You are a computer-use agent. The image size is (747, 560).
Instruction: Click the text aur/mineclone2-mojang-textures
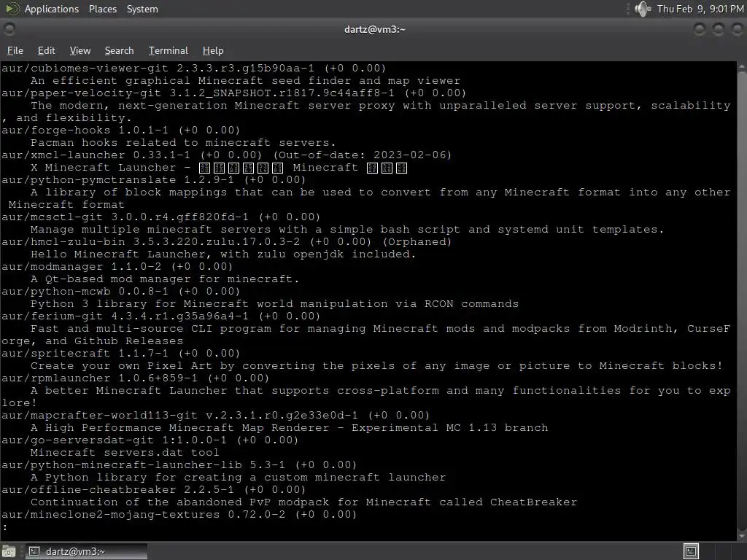point(111,514)
